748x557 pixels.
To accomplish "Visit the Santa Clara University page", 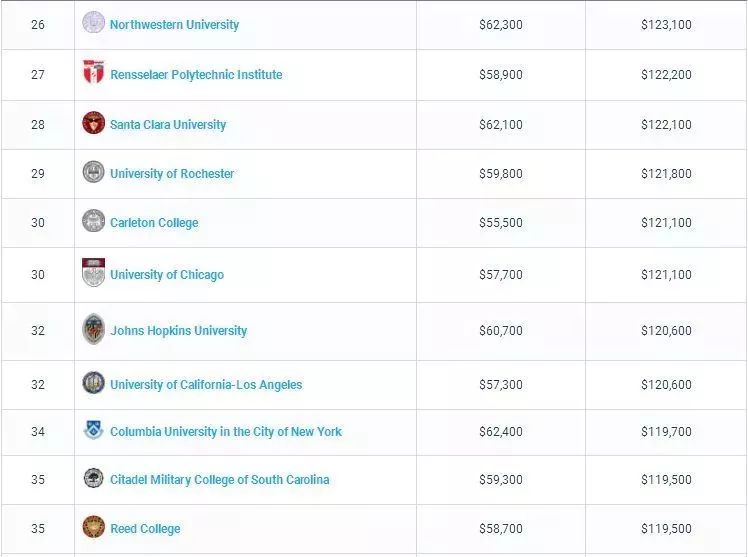I will click(x=168, y=125).
